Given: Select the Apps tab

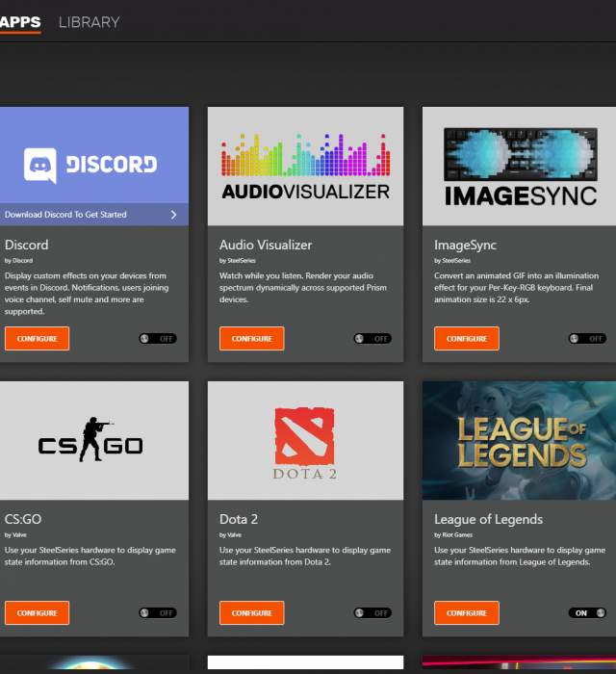Looking at the screenshot, I should click(x=20, y=21).
